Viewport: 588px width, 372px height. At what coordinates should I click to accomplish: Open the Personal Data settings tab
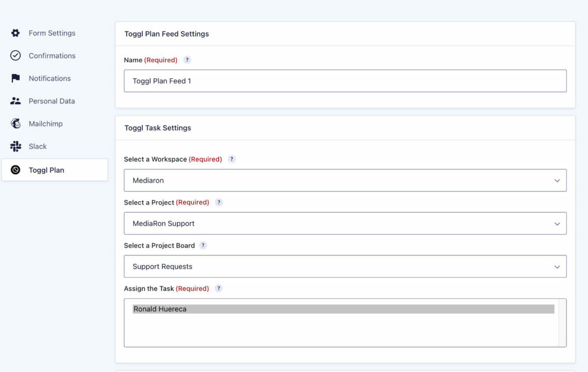tap(51, 101)
